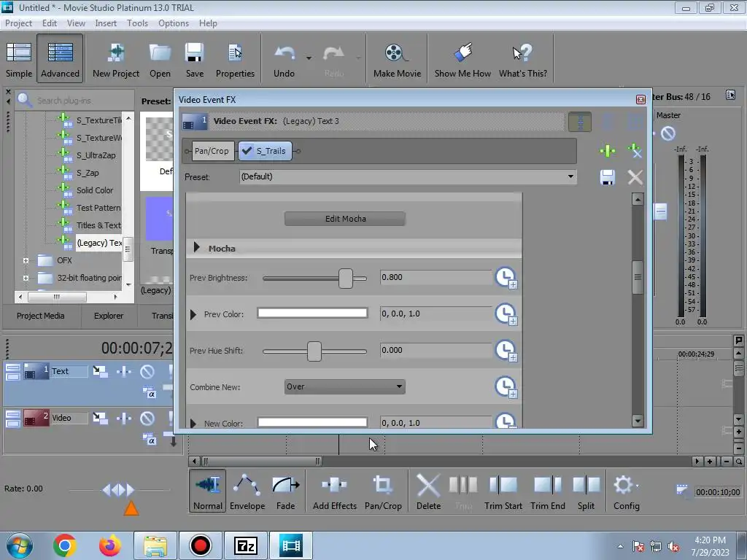Open the Edit menu
This screenshot has height=560, width=747.
tap(49, 23)
